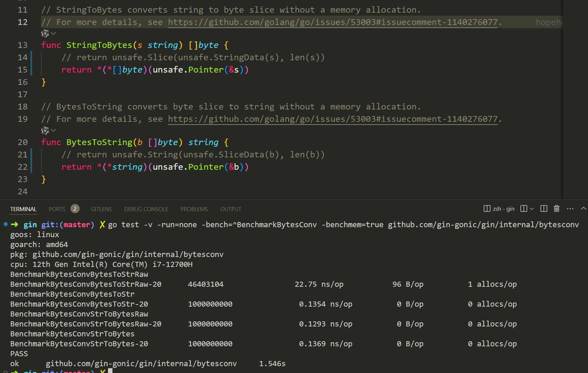Click the blue command status dot beside the gin prompt
This screenshot has height=373, width=588.
point(5,224)
